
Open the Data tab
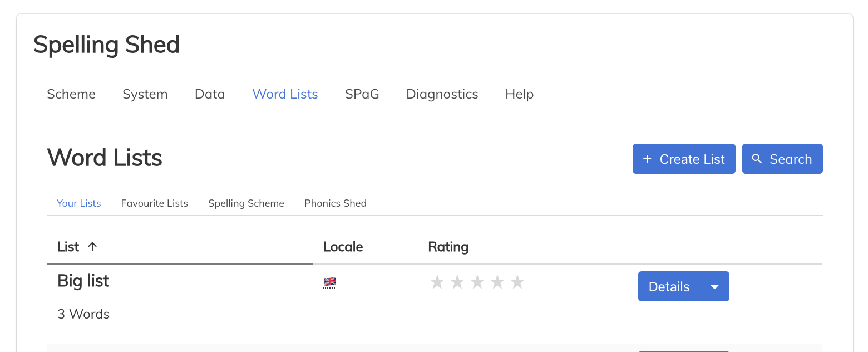pyautogui.click(x=210, y=94)
